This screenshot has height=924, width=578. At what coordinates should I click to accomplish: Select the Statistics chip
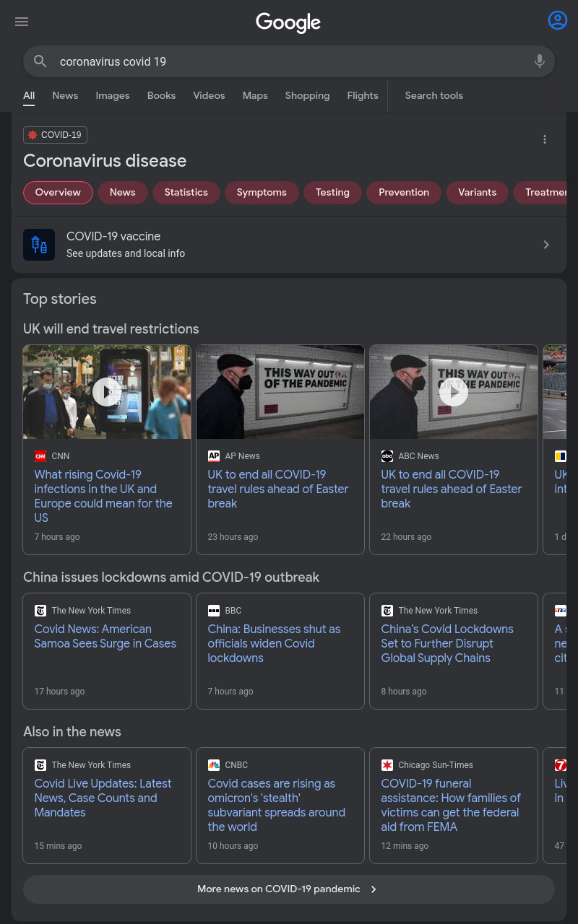click(186, 192)
